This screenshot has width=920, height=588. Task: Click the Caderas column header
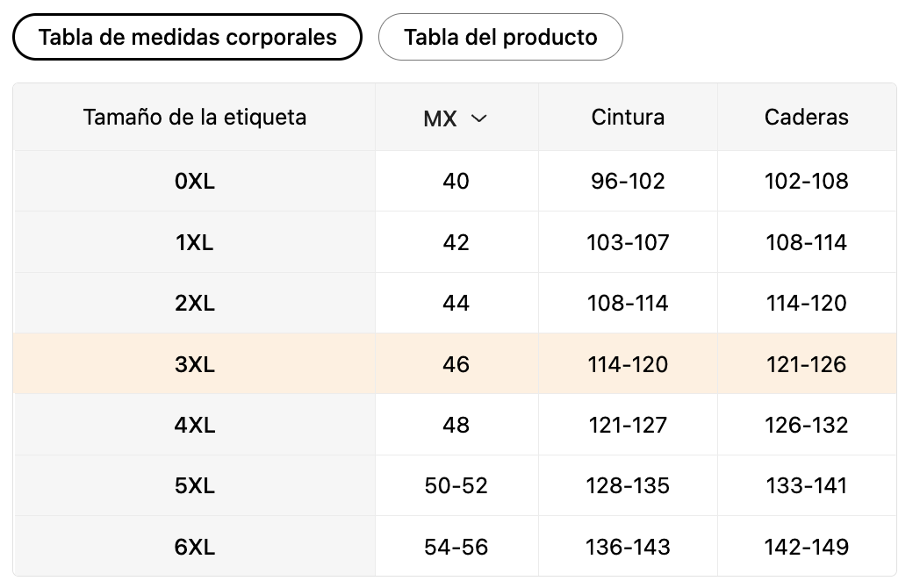807,117
